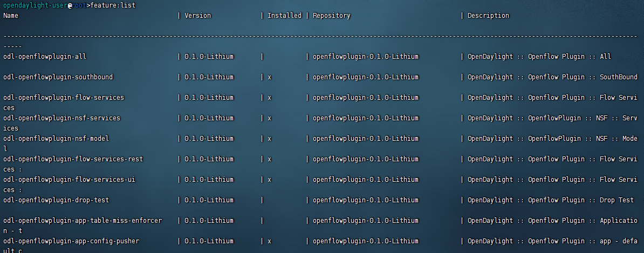The image size is (644, 253).
Task: Click Installed 'x' in odl-openflowplugin-app-config-pusher row
Action: (x=270, y=242)
